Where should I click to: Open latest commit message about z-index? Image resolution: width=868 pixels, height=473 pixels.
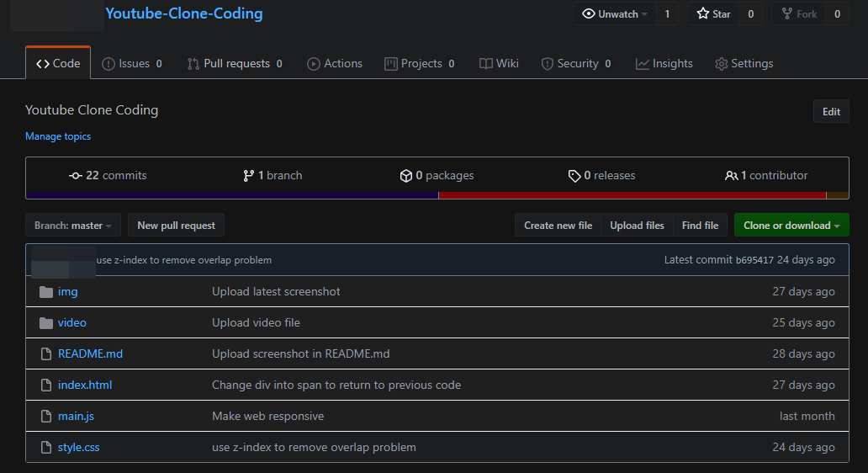[x=184, y=260]
